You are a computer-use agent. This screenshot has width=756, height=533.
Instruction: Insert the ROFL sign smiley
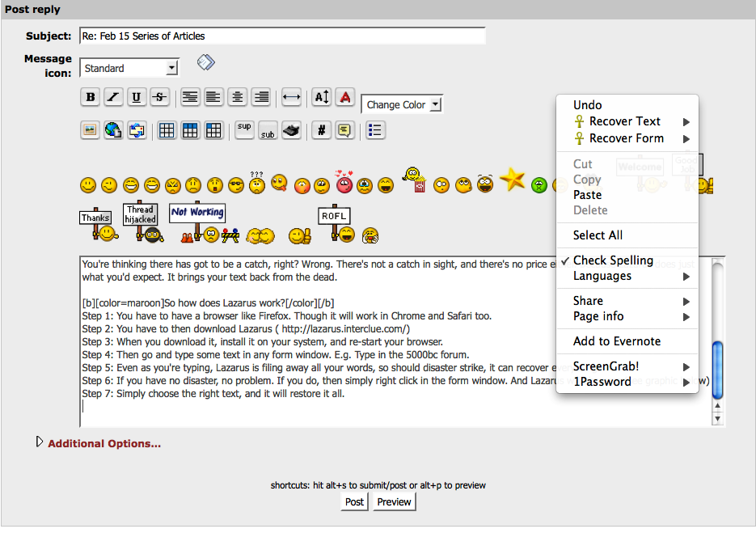336,224
